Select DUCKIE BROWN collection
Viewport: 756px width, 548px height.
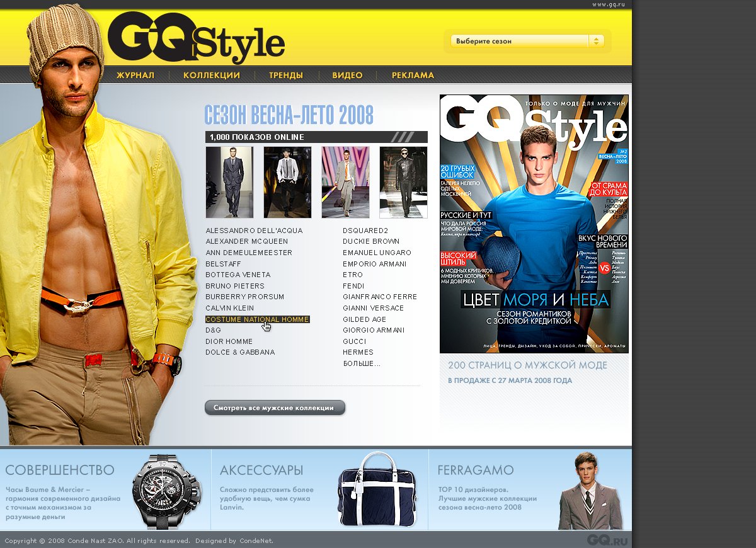click(371, 241)
